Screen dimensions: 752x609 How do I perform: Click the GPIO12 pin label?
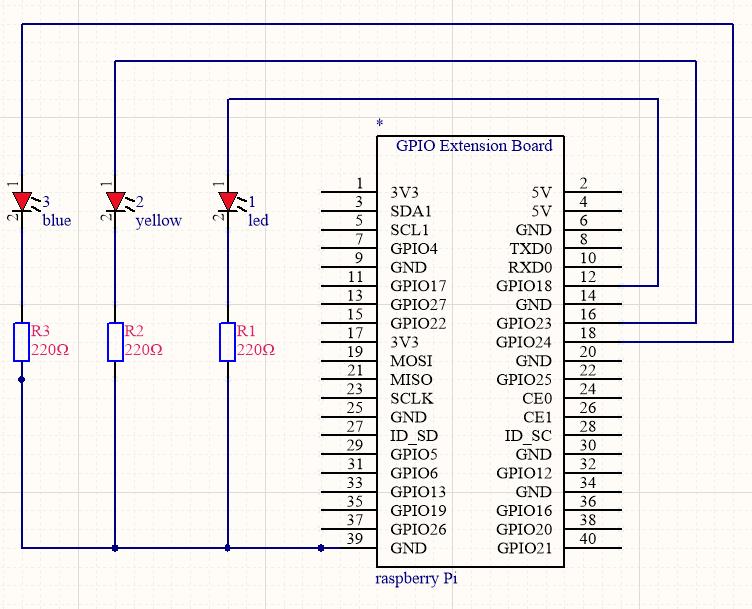coord(524,474)
